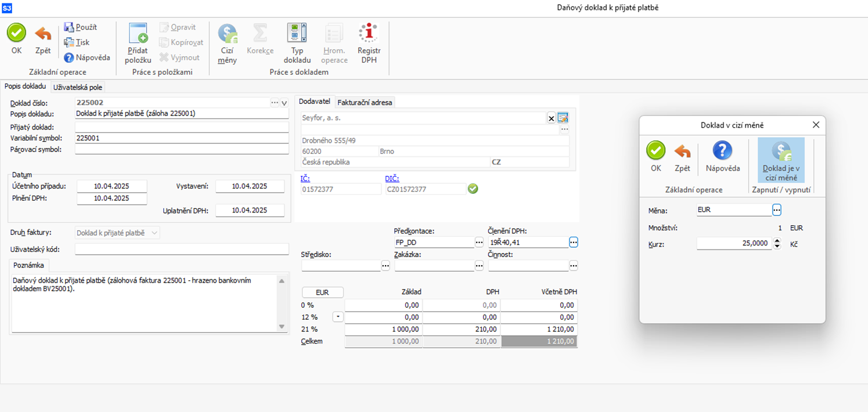Click the Kopírovat toolbar icon
Image resolution: width=868 pixels, height=412 pixels.
[181, 42]
